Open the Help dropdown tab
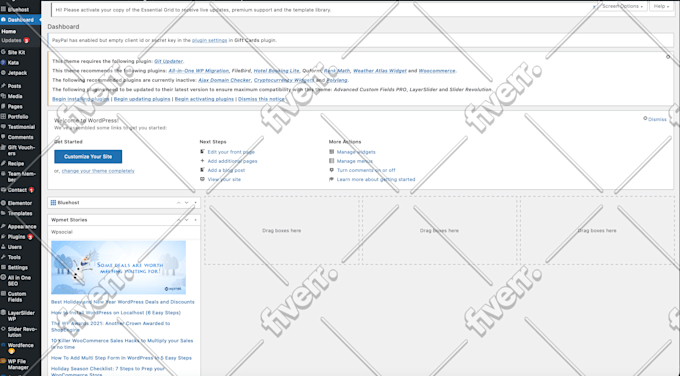 point(661,7)
